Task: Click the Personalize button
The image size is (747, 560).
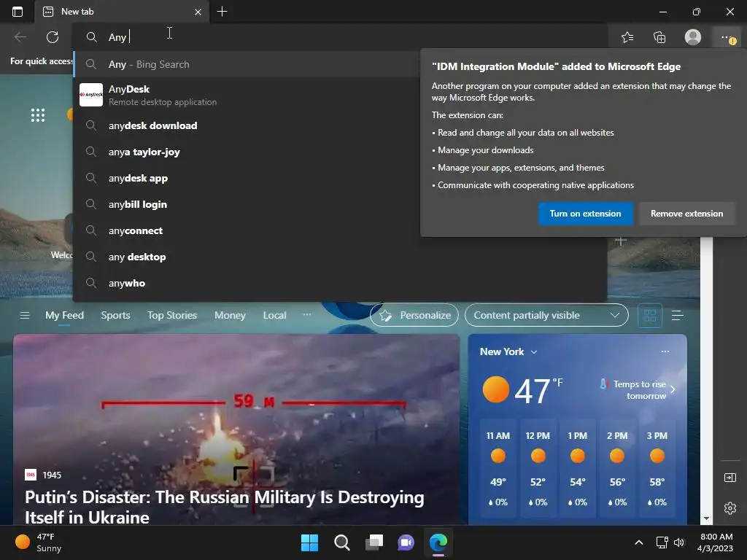Action: click(414, 315)
